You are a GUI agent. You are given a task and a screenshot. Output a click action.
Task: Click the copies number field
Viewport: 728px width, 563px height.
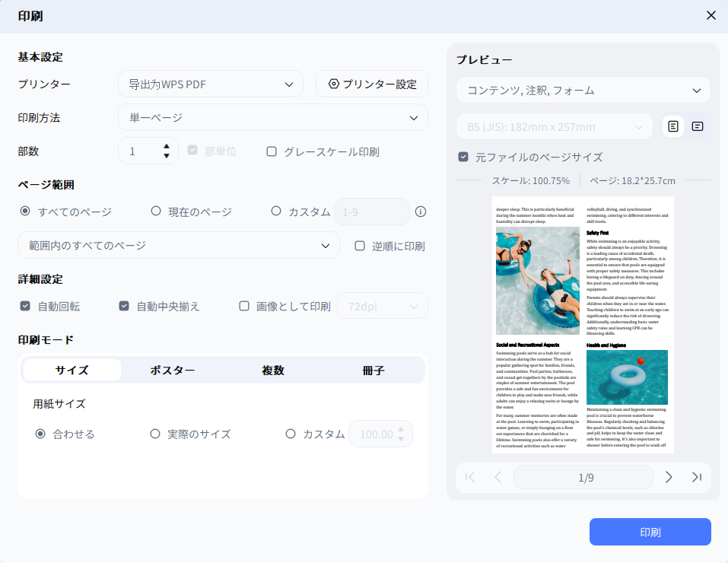(x=141, y=151)
